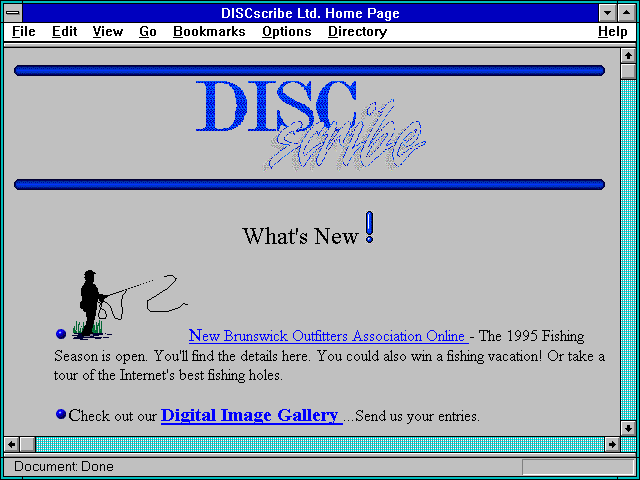Click the text ...Send us your entries.
This screenshot has width=640, height=480.
coord(411,416)
